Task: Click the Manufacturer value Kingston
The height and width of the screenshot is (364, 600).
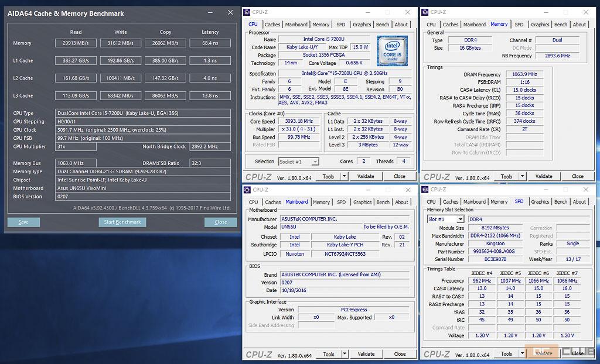Action: pos(496,243)
